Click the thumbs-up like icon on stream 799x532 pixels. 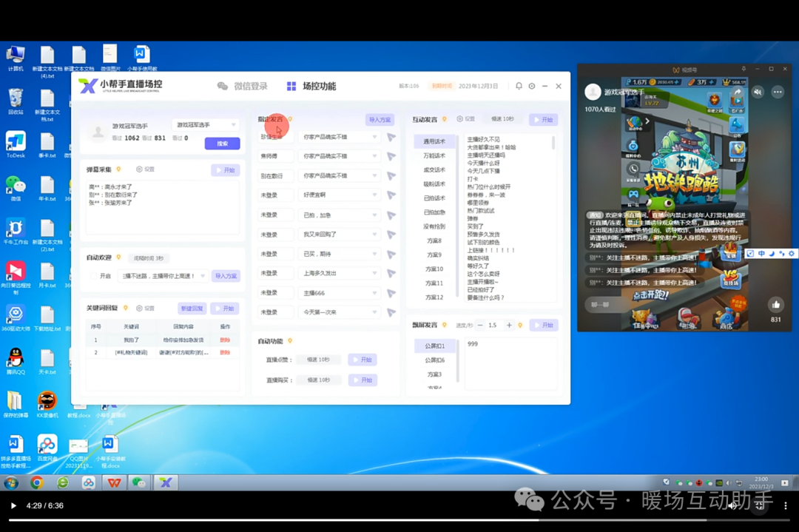tap(775, 305)
